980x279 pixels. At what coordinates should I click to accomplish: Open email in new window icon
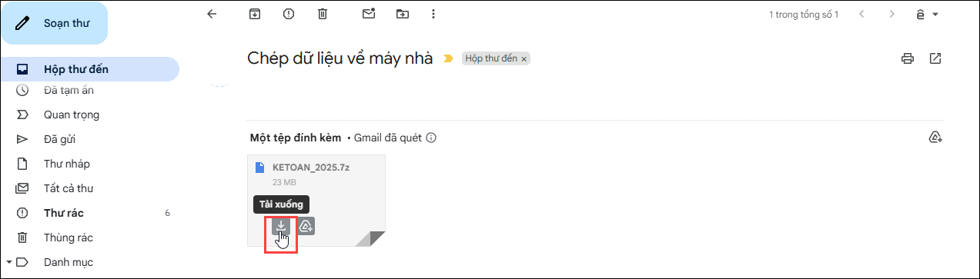[935, 58]
